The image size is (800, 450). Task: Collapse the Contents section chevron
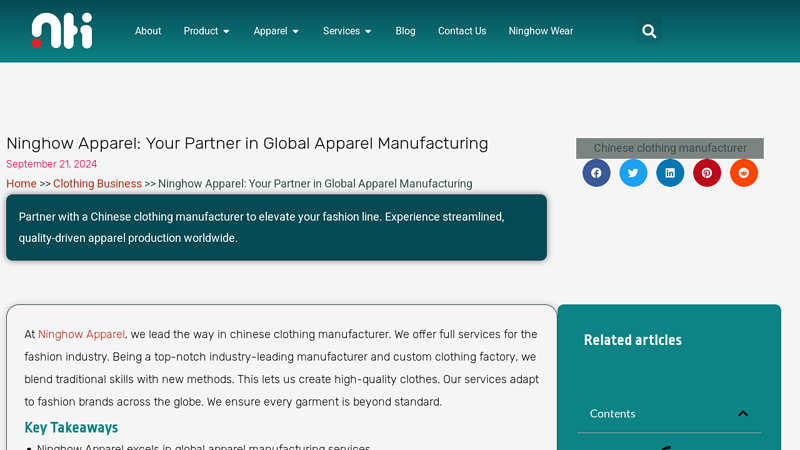tap(743, 414)
